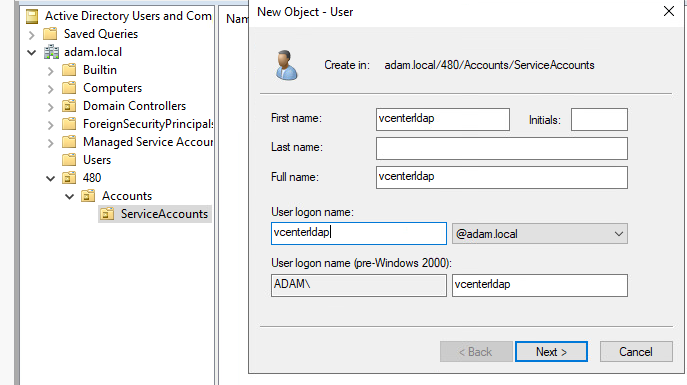
Task: Select the 480 OU label
Action: point(92,177)
